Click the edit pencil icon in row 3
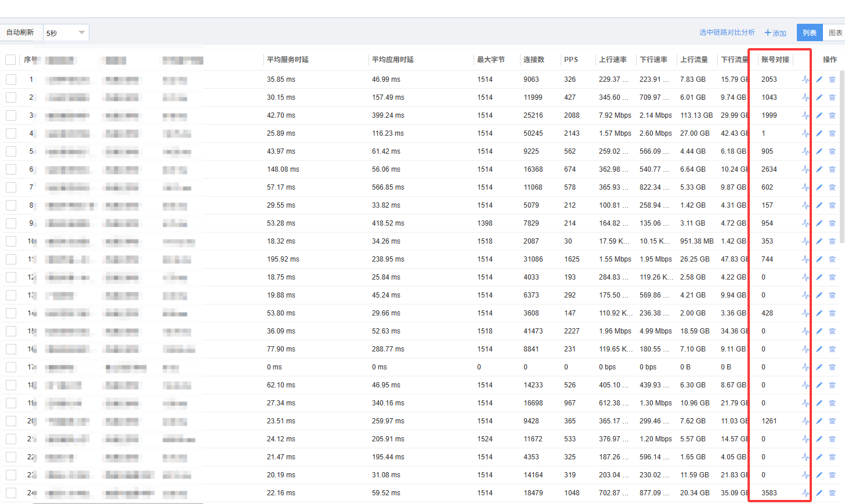The image size is (845, 504). click(x=819, y=115)
